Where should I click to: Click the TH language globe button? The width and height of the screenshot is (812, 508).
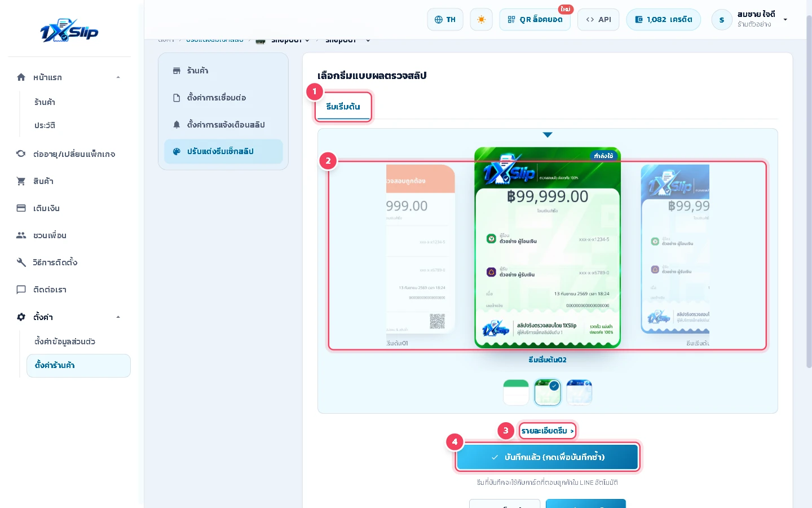tap(445, 20)
